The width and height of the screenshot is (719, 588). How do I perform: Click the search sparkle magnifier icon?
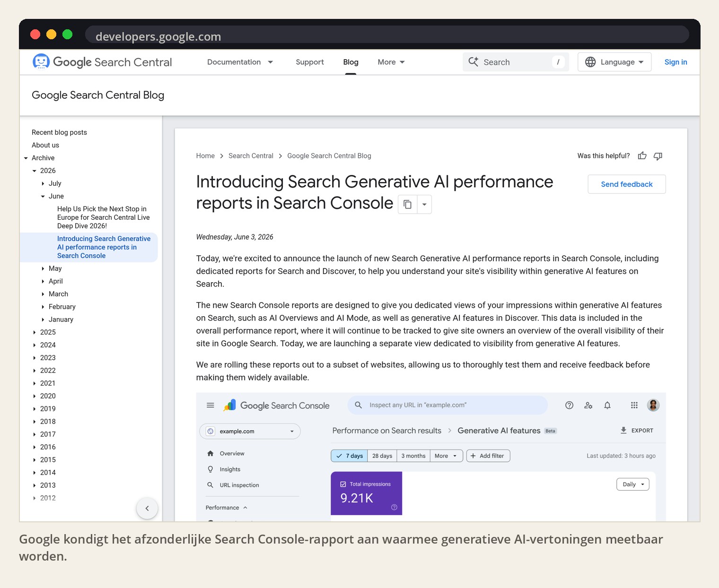tap(473, 62)
